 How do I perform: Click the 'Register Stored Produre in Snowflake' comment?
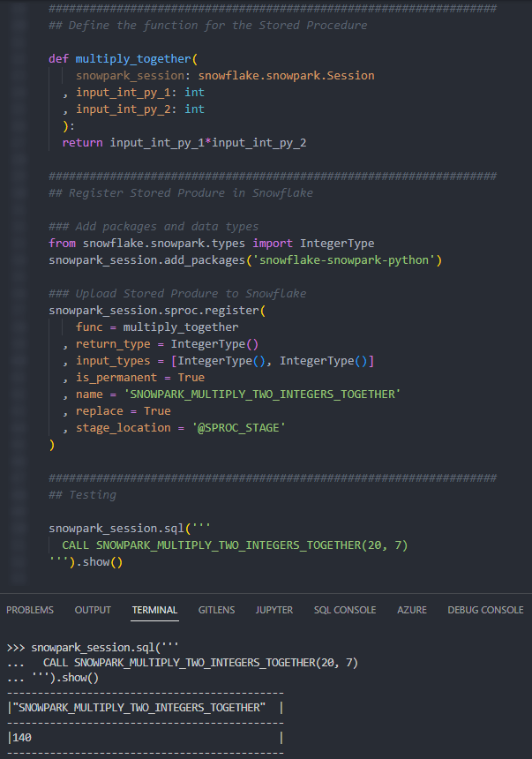click(181, 192)
